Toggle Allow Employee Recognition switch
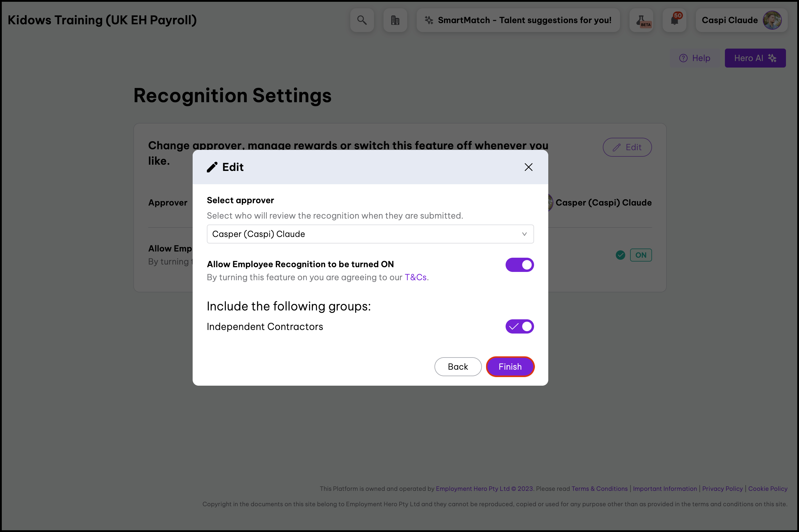799x532 pixels. (x=520, y=265)
